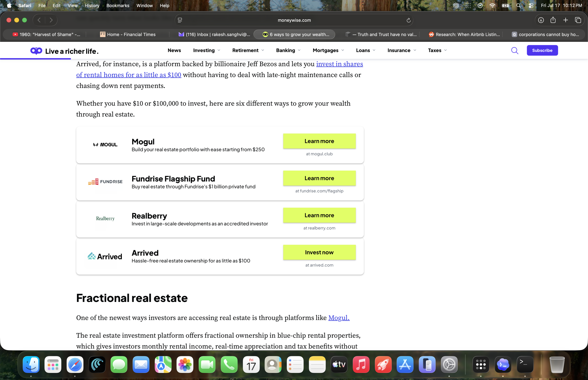588x380 pixels.
Task: Click the Fundrise logo thumbnail
Action: point(105,182)
